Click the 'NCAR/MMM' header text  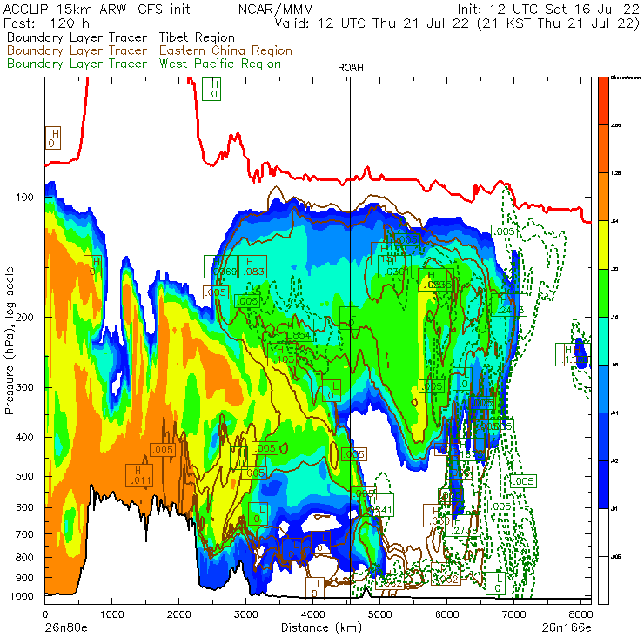276,10
